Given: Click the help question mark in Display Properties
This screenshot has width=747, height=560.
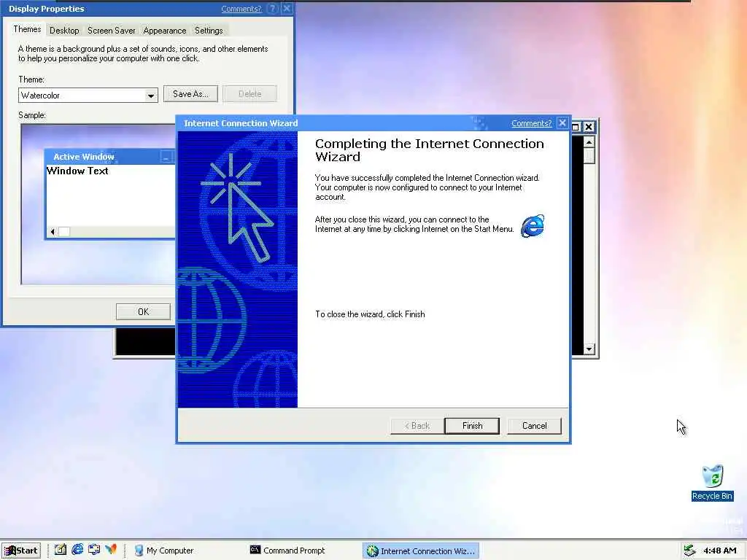Looking at the screenshot, I should [272, 9].
